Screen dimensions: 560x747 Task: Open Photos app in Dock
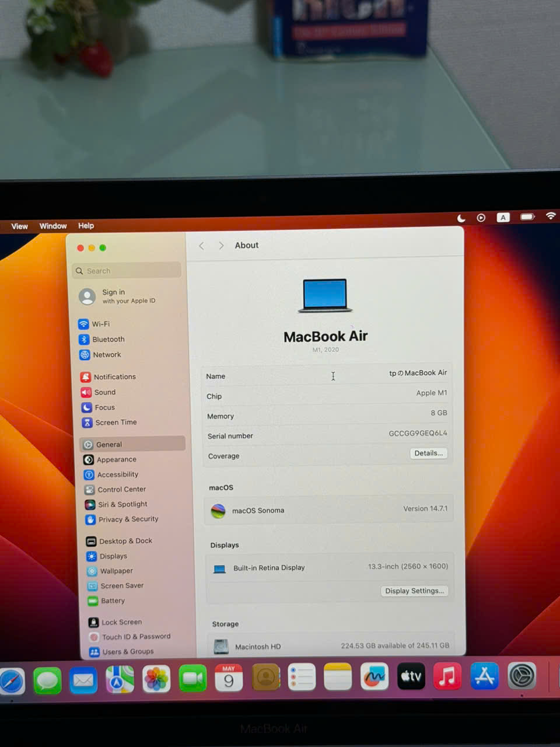156,679
